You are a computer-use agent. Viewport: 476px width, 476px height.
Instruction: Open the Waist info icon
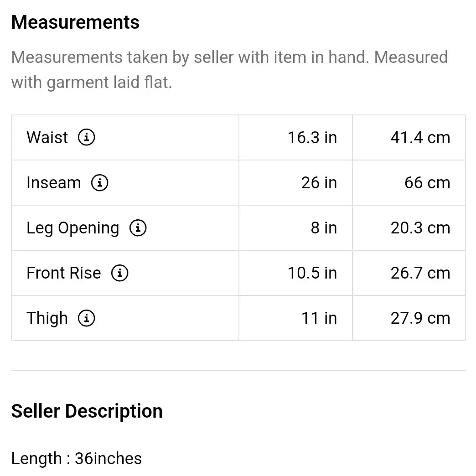pos(87,137)
